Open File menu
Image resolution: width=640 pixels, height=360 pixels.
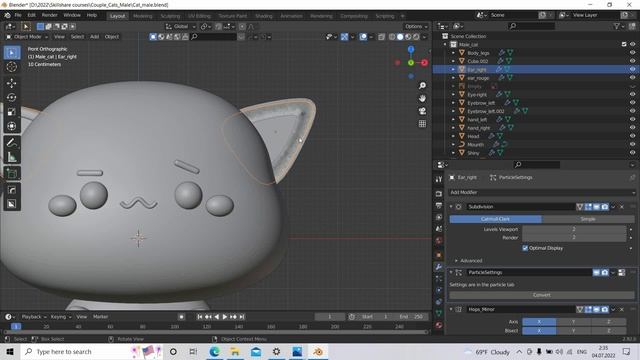pyautogui.click(x=18, y=15)
